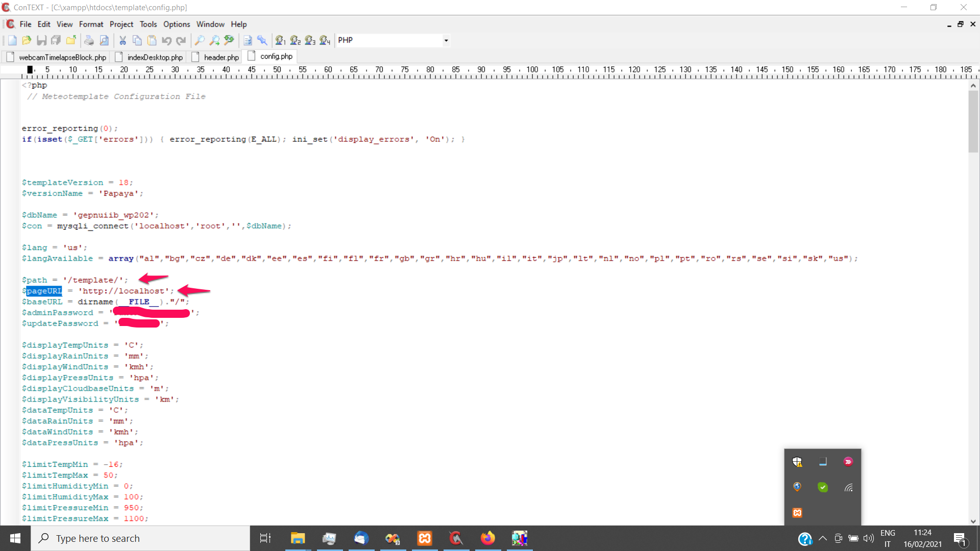This screenshot has width=980, height=551.
Task: Undo last edit using the Undo arrow
Action: pyautogui.click(x=166, y=40)
